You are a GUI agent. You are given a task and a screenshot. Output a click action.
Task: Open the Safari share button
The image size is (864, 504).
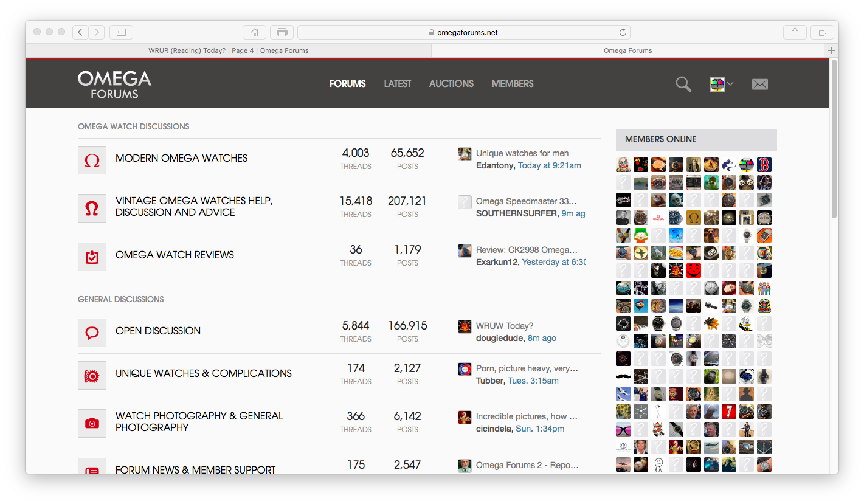[795, 32]
